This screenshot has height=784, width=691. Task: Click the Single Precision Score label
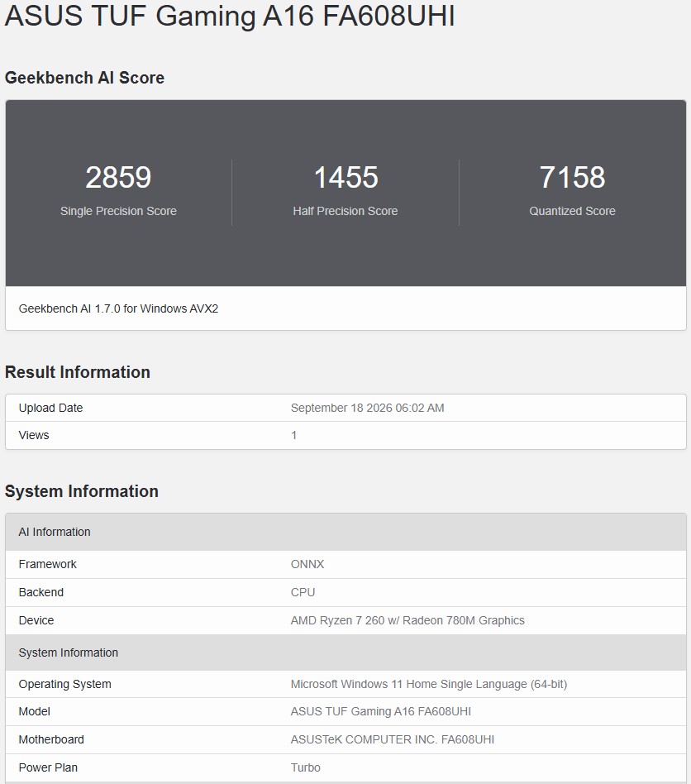pos(118,211)
